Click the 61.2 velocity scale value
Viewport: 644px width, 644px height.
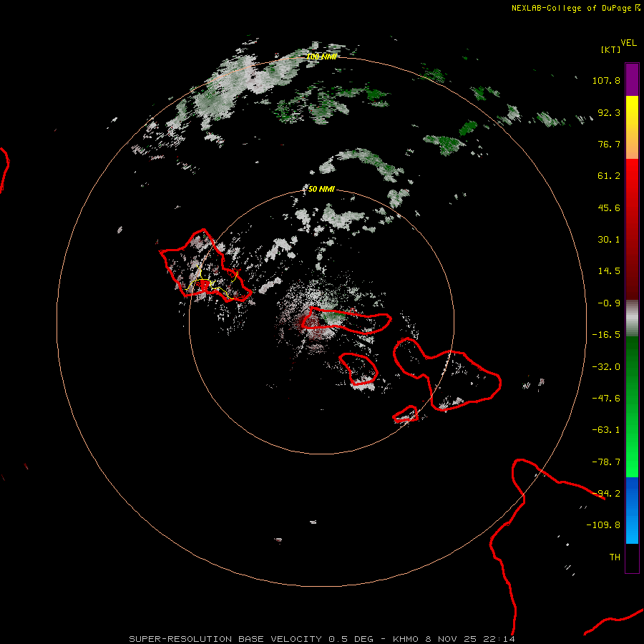click(609, 176)
